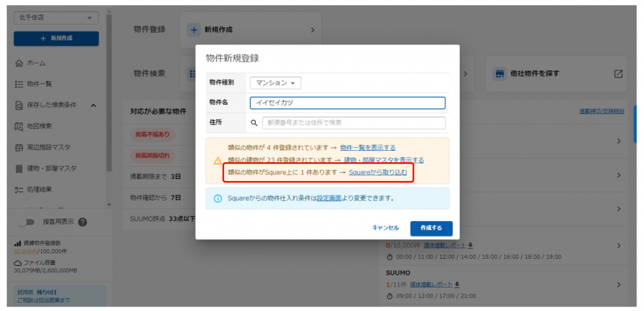This screenshot has height=311, width=644.
Task: Click the 住所 search input field
Action: [353, 123]
